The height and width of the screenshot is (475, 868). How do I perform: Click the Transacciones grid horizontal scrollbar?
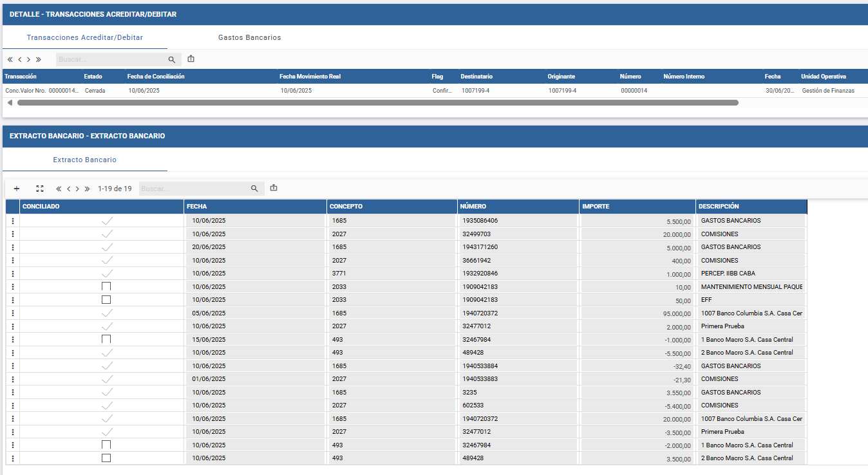pos(377,102)
